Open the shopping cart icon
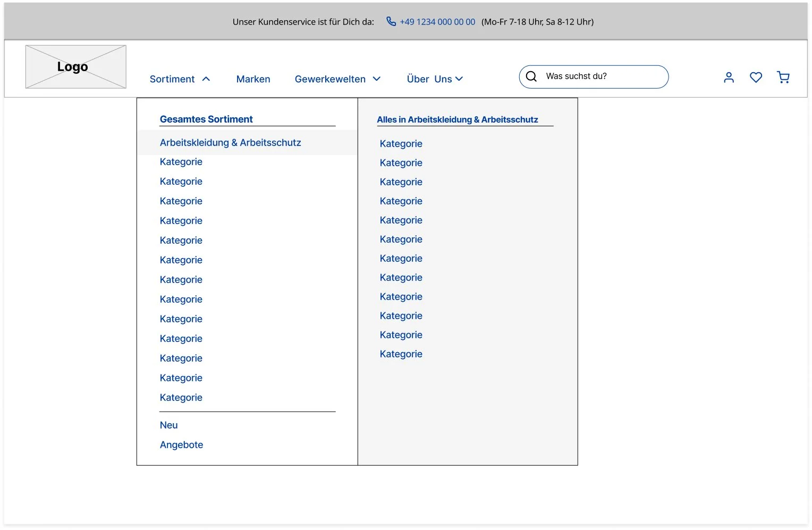The width and height of the screenshot is (812, 530). (783, 78)
